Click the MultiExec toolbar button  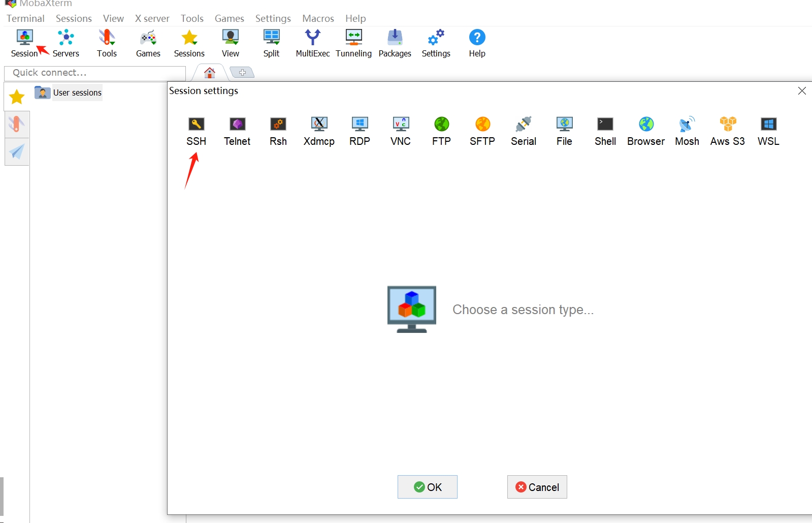click(x=313, y=43)
